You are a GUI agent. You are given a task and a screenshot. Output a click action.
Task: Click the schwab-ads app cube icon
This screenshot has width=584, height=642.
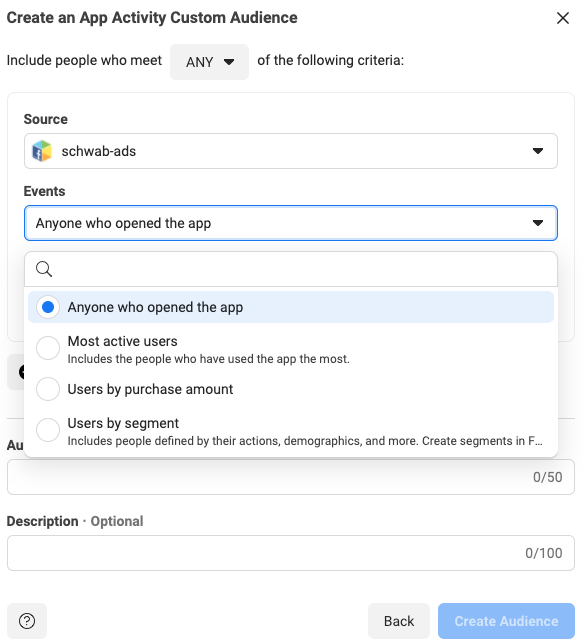click(42, 151)
